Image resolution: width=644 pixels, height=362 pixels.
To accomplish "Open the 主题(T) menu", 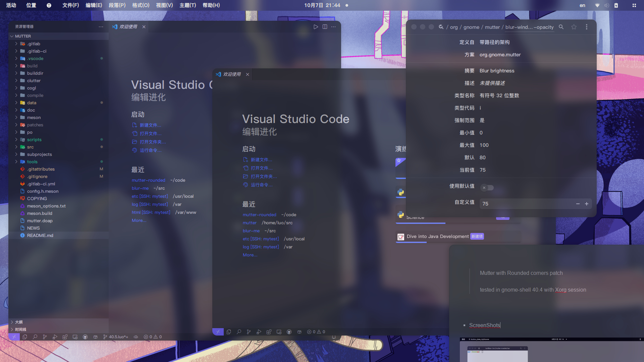I will click(x=187, y=5).
